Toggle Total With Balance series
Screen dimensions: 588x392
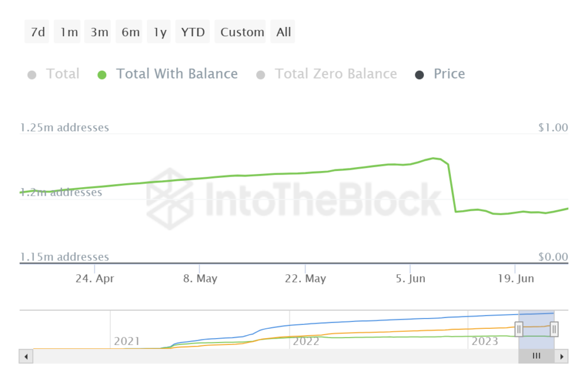(177, 74)
